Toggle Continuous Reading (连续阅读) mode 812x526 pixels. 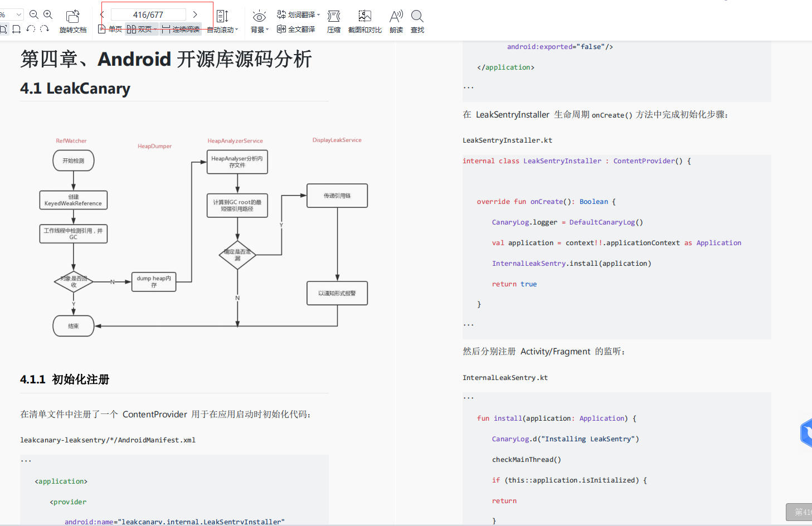pos(181,29)
